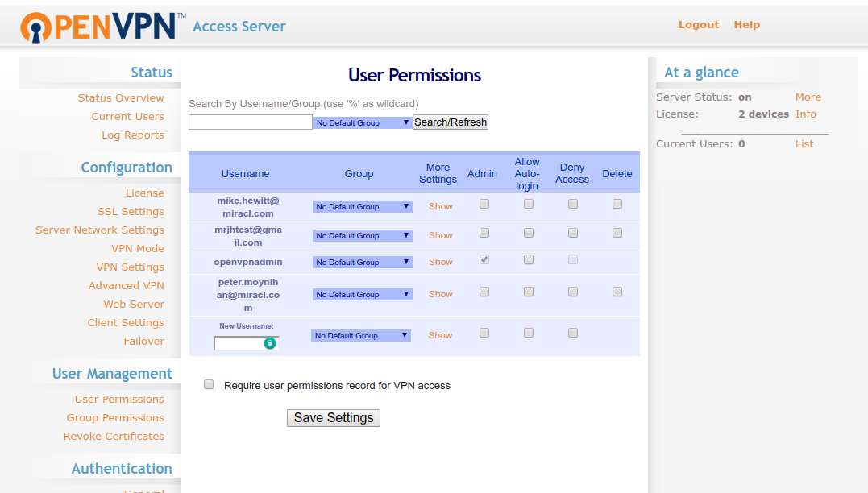
Task: Check Deny Access for peter.moynihan@miracl.com
Action: point(573,292)
